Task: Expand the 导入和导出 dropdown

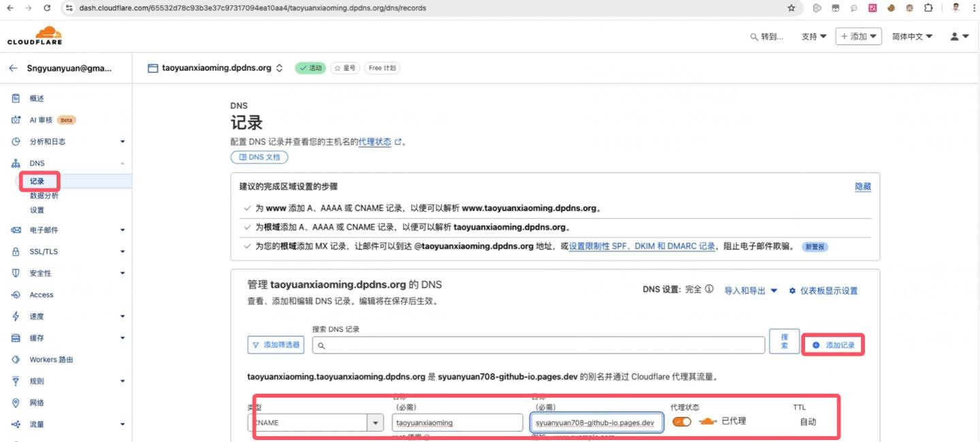Action: point(751,291)
